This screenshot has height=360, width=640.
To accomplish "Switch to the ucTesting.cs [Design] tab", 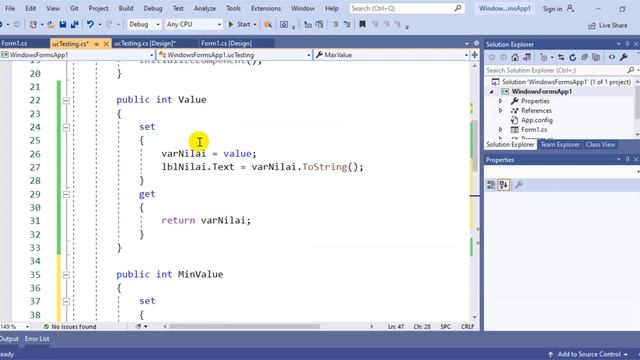I will (144, 43).
